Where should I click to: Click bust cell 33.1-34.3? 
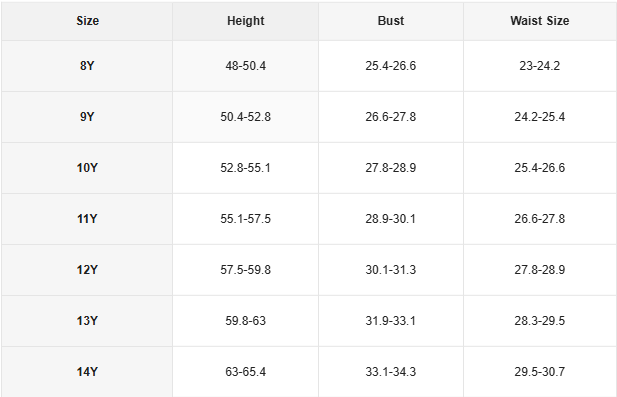click(x=391, y=372)
